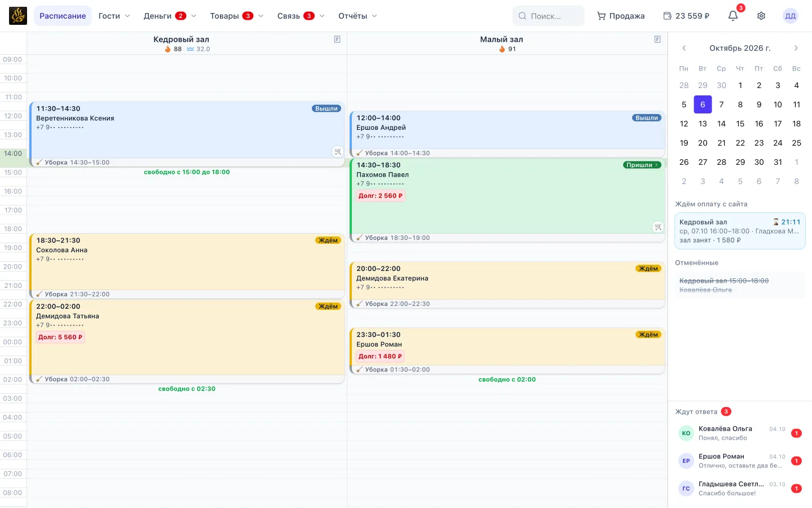This screenshot has width=812, height=508.
Task: Click cart icon in Пахомов Павел booking
Action: [657, 227]
